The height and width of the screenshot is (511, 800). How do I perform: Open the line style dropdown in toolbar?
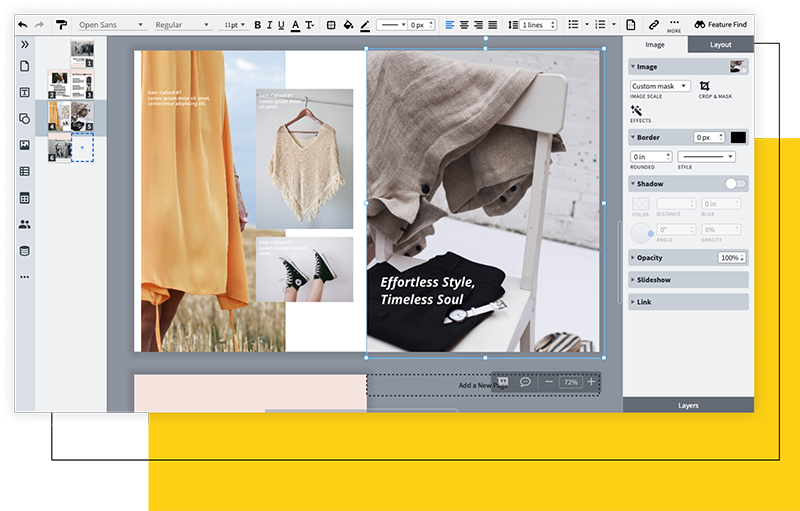pyautogui.click(x=391, y=24)
